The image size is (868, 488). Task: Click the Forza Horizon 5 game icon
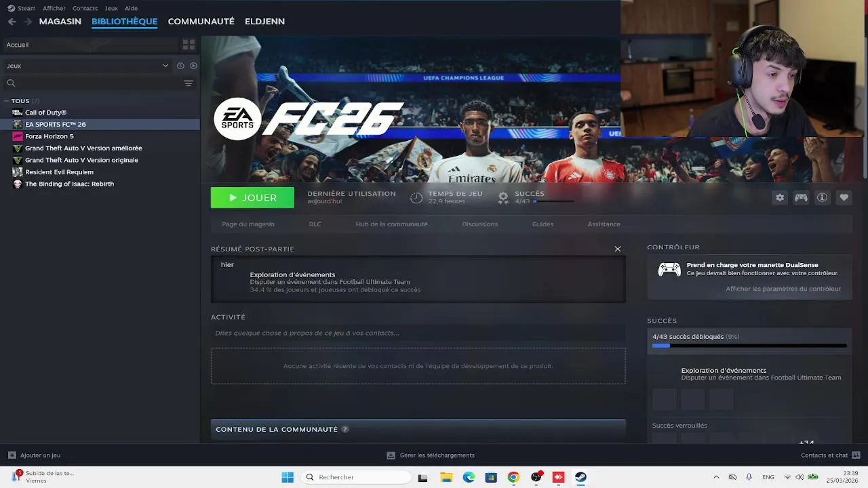click(18, 136)
